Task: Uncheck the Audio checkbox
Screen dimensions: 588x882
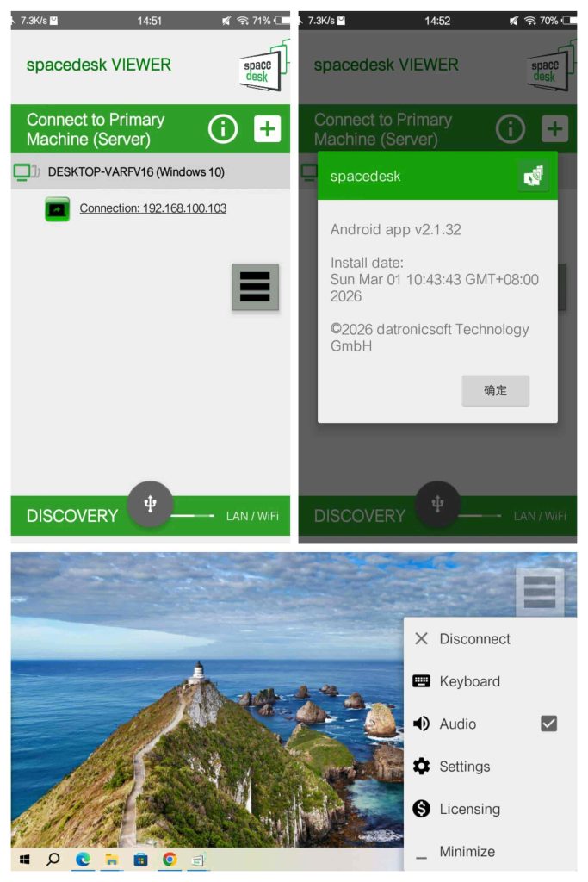Action: 548,724
